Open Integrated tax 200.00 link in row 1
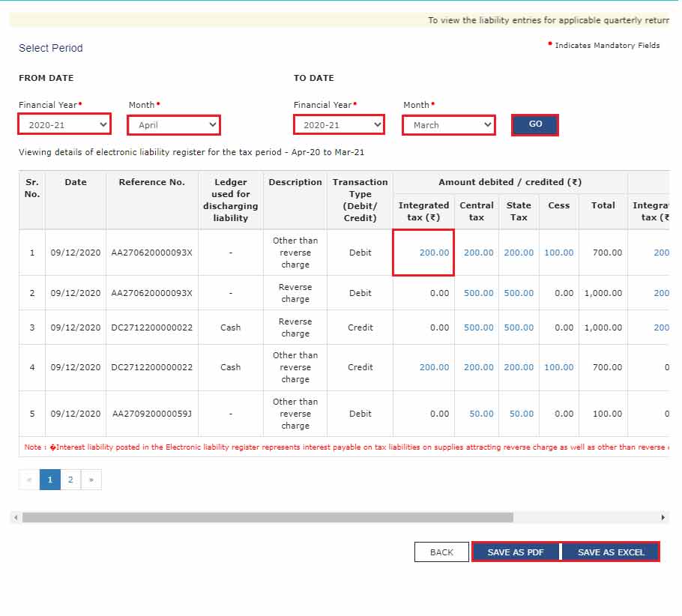 tap(434, 253)
